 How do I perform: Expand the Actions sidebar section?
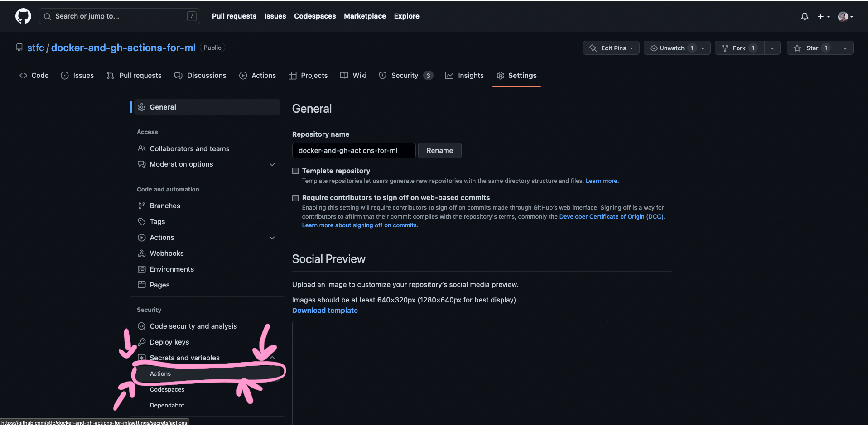click(x=272, y=237)
